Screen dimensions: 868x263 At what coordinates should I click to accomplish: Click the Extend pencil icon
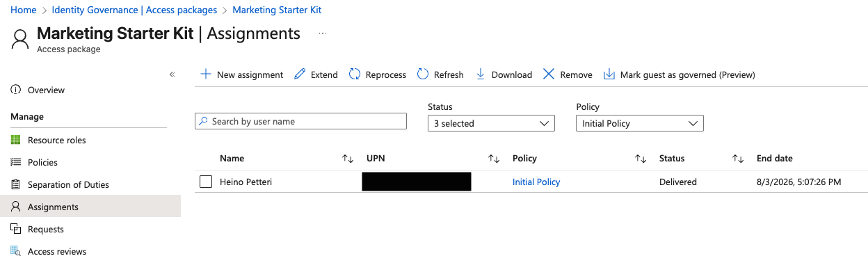click(300, 74)
